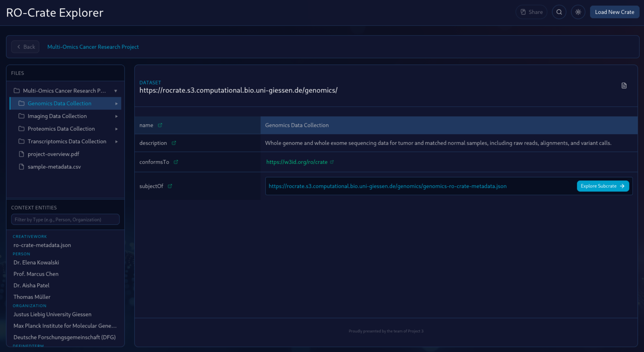Screen dimensions: 644x352
Task: Open external link icon next to conformsTo
Action: point(176,162)
